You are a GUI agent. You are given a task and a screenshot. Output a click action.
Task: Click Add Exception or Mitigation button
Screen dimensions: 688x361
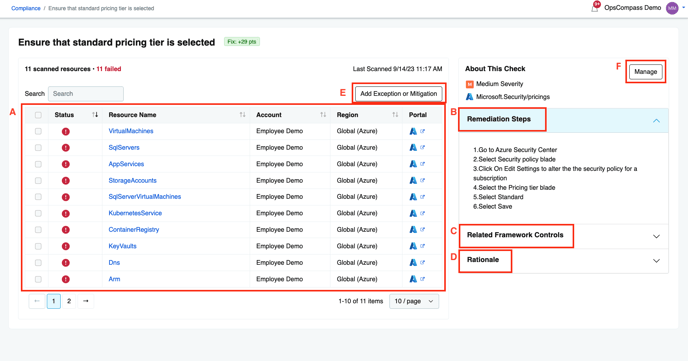coord(398,93)
